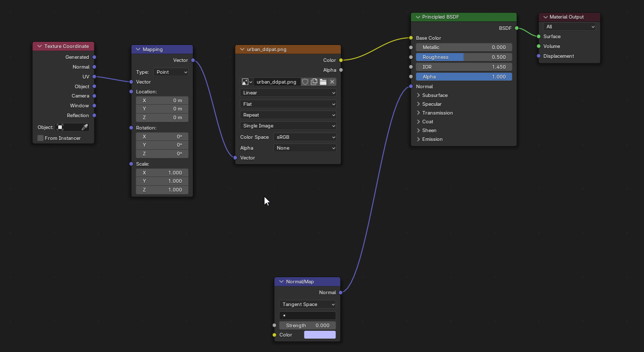The width and height of the screenshot is (644, 352).
Task: Unlink the urban_ddpat.png image with X
Action: coord(332,82)
